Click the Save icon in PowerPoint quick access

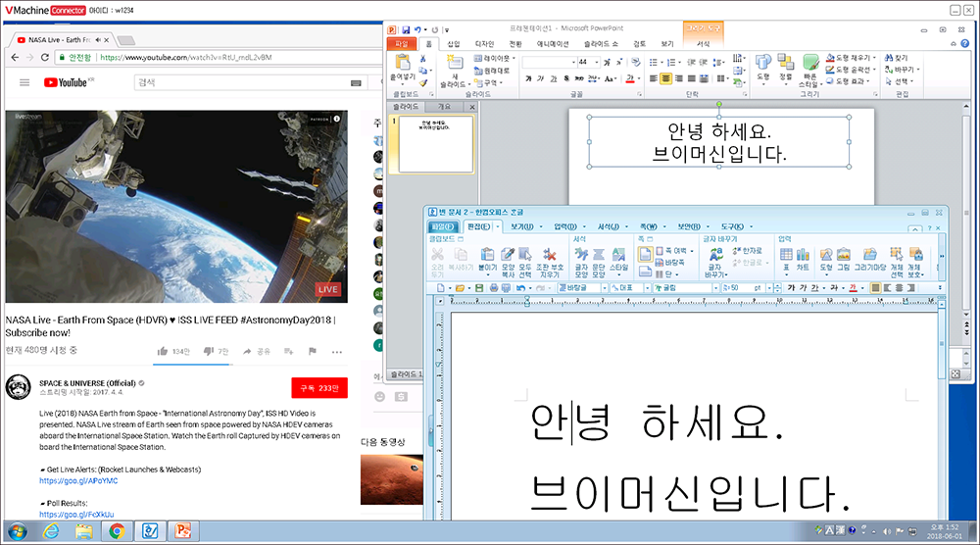click(406, 29)
